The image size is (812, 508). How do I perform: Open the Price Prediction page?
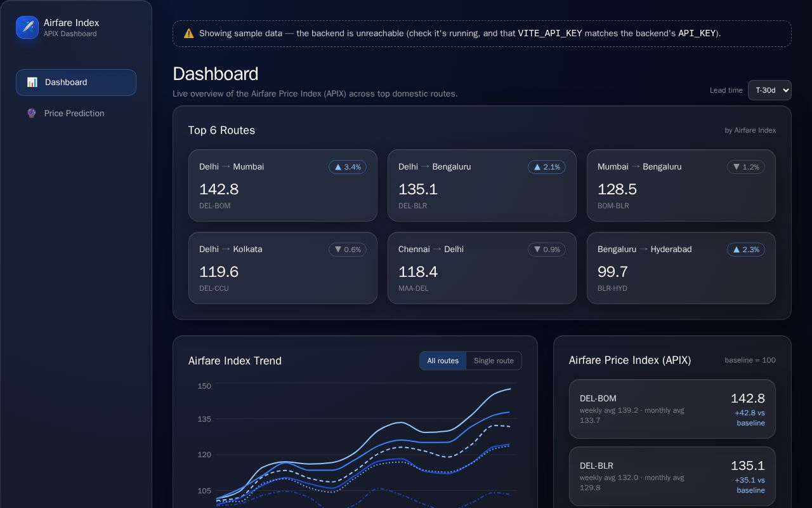76,113
